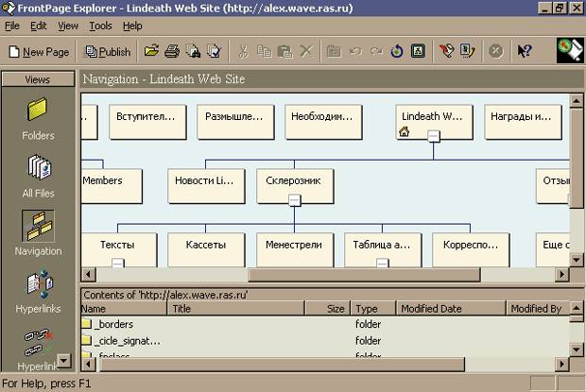
Task: Select the Кассеты page box
Action: (206, 249)
